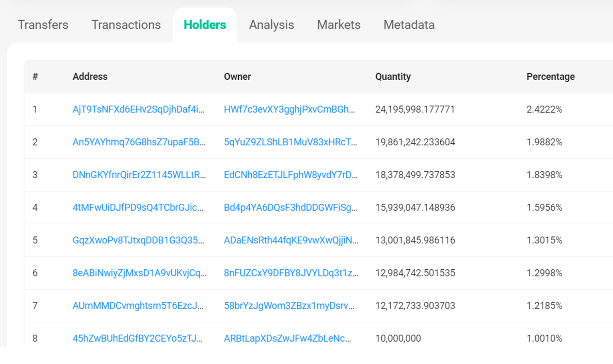Screen dimensions: 613x364
Task: Open address 4tMFwUiDJfPD9sQ4TCbrGJic
Action: tap(138, 207)
